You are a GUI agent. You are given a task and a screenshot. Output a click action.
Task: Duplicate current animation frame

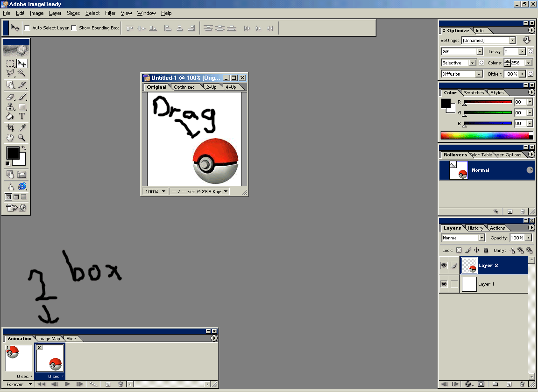pos(108,384)
